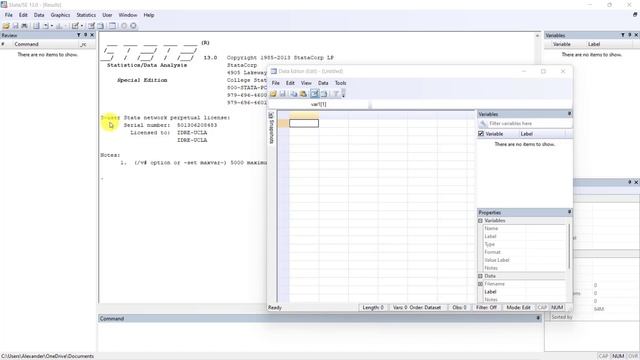Open Variables Manager icon in main toolbar
The image size is (640, 360).
(x=112, y=26)
